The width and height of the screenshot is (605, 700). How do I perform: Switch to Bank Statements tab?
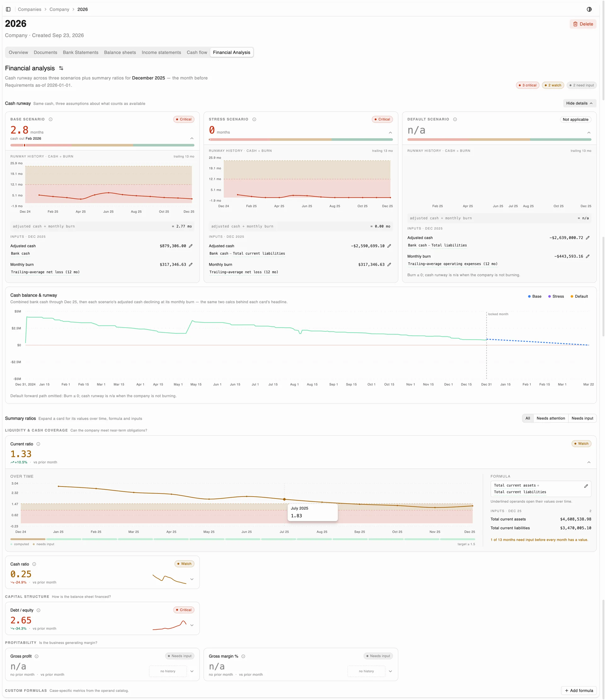81,52
